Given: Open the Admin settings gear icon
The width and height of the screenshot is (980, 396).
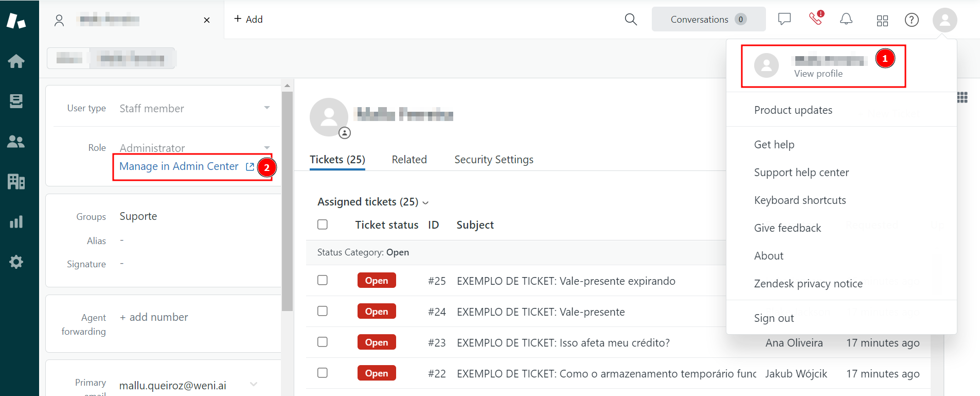Looking at the screenshot, I should point(16,262).
